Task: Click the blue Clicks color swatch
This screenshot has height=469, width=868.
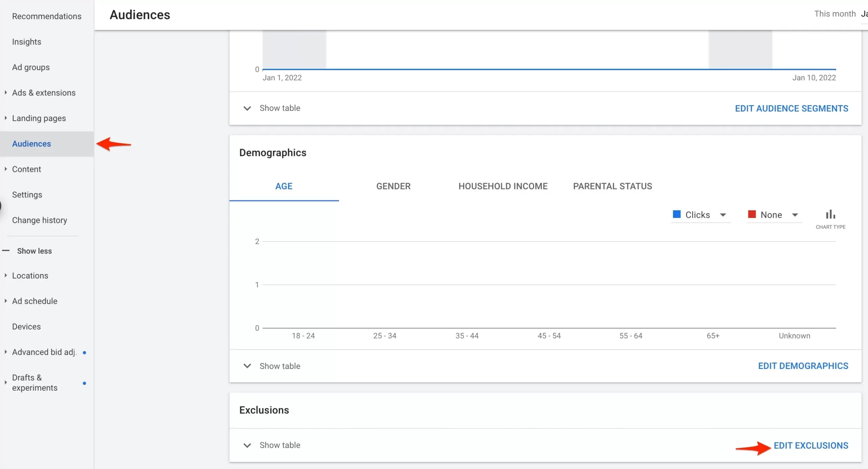Action: pos(676,214)
